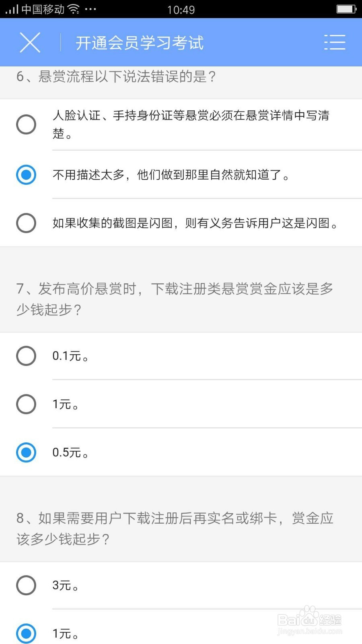Tap the cellular signal bars icon
This screenshot has width=362, height=644.
pyautogui.click(x=12, y=9)
